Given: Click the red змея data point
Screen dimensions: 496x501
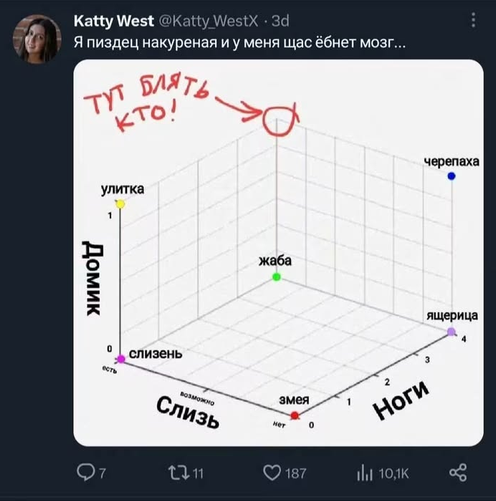Looking at the screenshot, I should point(295,415).
